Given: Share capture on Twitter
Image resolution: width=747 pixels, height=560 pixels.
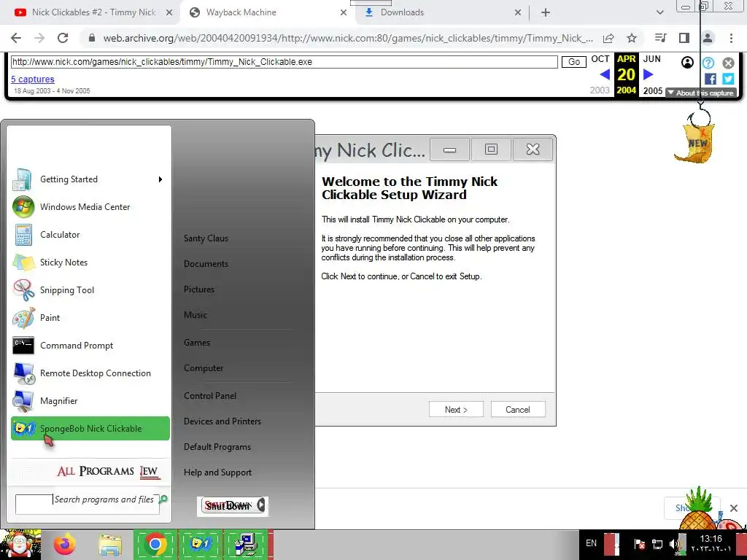Looking at the screenshot, I should (728, 79).
